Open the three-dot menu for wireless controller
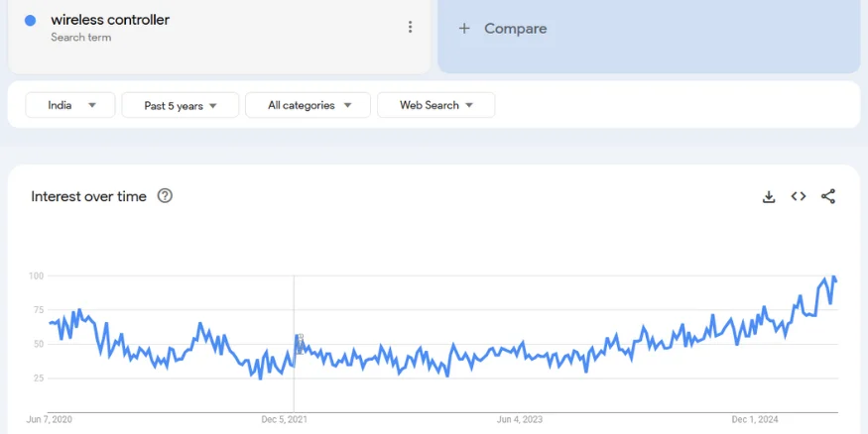The width and height of the screenshot is (868, 434). coord(410,28)
